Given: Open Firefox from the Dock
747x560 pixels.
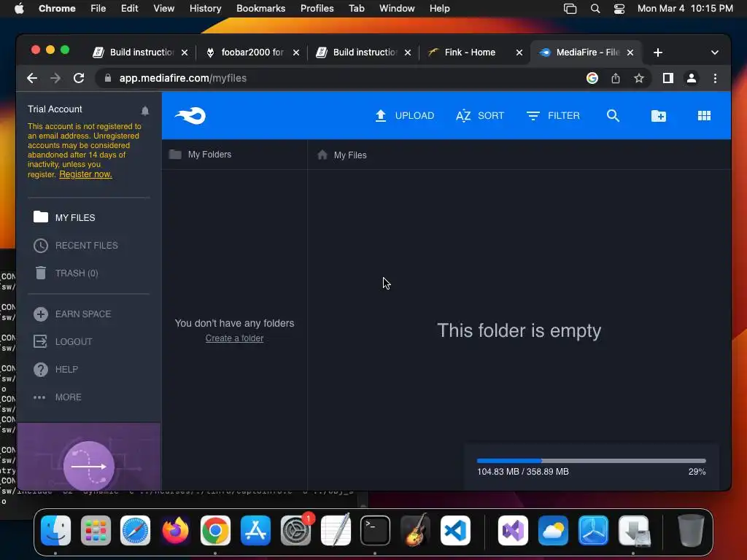Looking at the screenshot, I should 175,531.
